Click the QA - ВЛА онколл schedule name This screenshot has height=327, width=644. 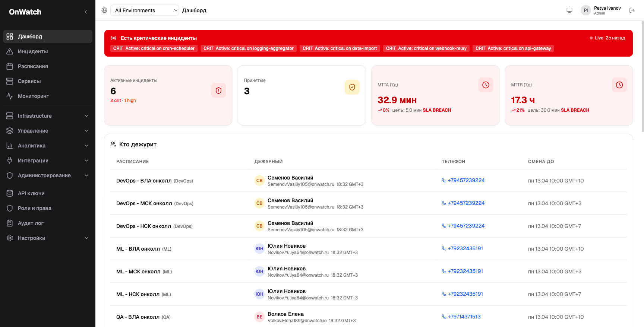tap(138, 317)
